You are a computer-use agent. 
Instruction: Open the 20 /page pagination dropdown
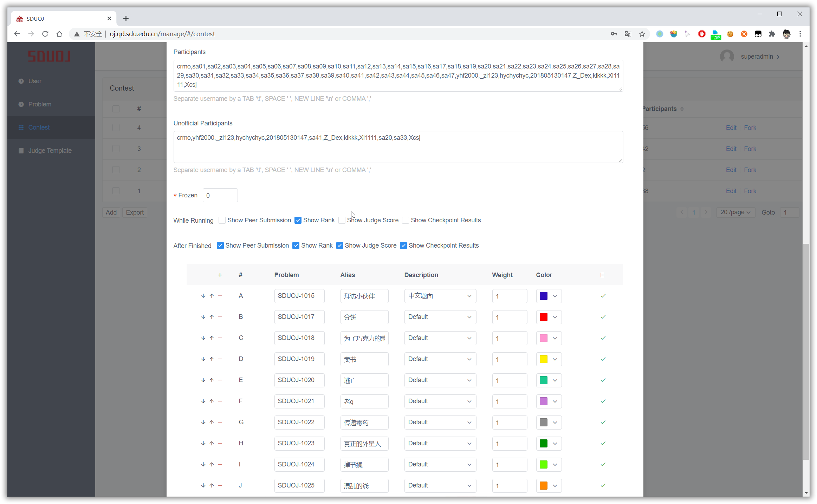(x=735, y=212)
